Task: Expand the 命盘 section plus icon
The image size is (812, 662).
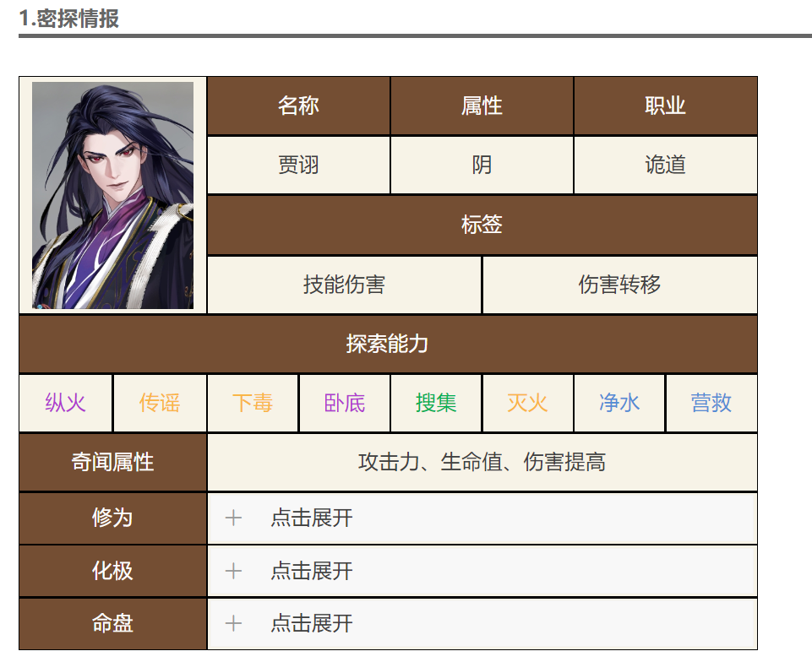Action: pyautogui.click(x=233, y=623)
